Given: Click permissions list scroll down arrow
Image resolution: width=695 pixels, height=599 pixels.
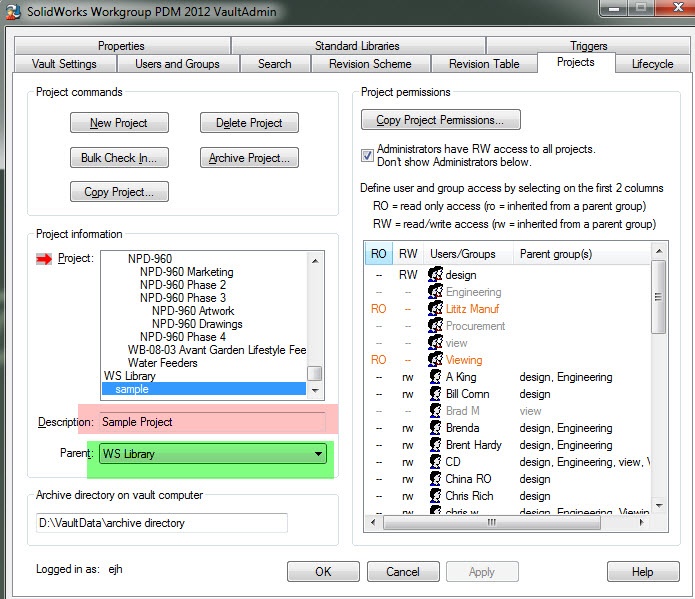Looking at the screenshot, I should coord(659,505).
